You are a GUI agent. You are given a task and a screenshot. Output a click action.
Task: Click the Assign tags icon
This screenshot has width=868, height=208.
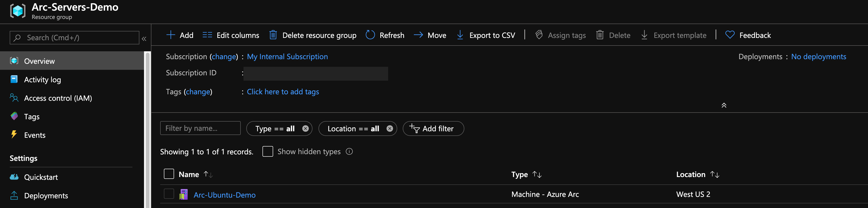pos(539,35)
